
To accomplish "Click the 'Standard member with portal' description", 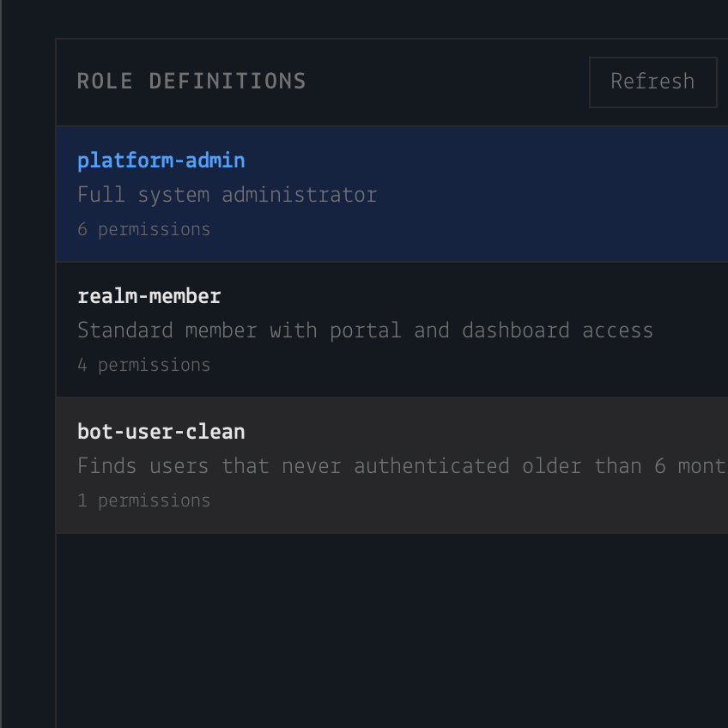I will 240,331.
